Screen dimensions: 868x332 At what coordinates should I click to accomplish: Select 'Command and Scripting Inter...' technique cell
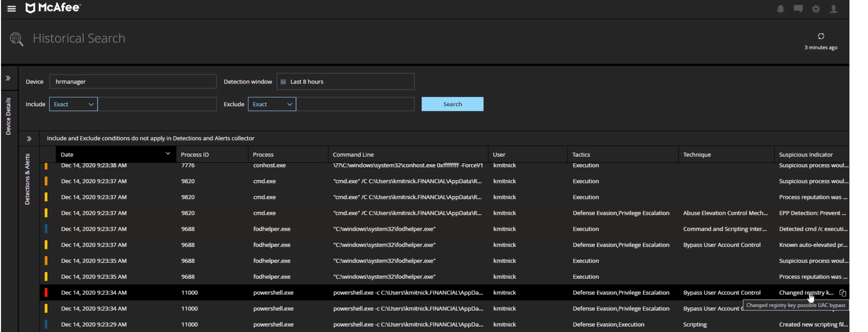pyautogui.click(x=725, y=229)
